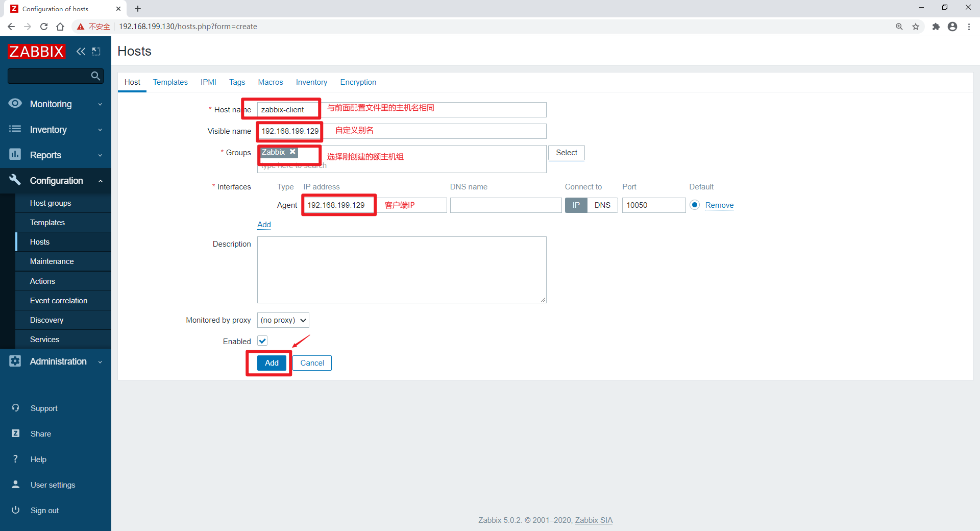Switch to the Templates tab
980x531 pixels.
click(170, 82)
